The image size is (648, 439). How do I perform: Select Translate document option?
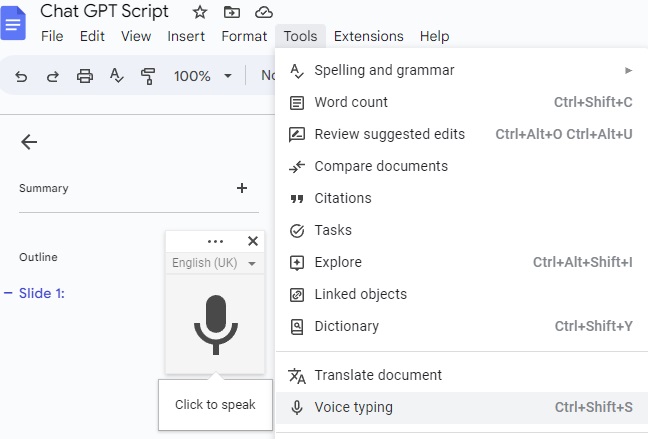click(378, 375)
